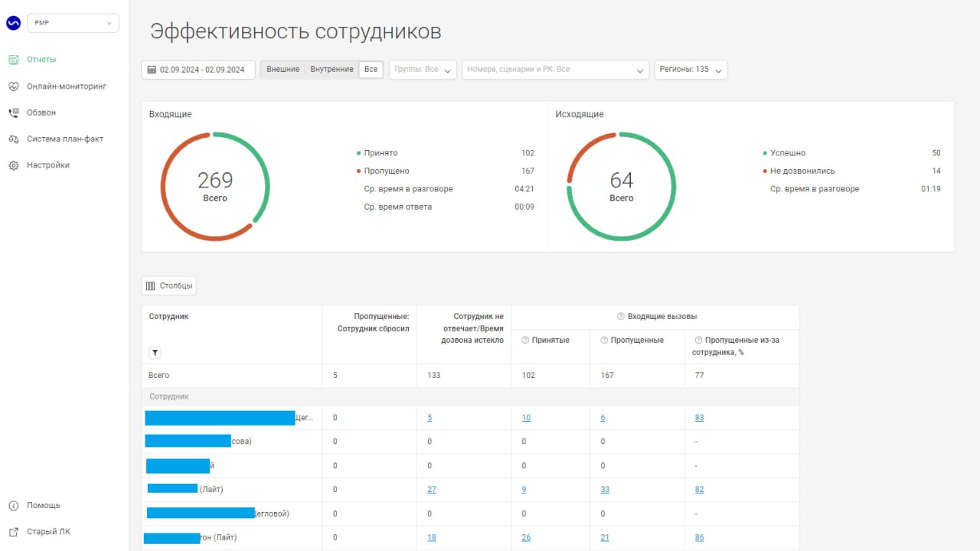Click the calendar icon in date field
980x551 pixels.
coord(152,70)
